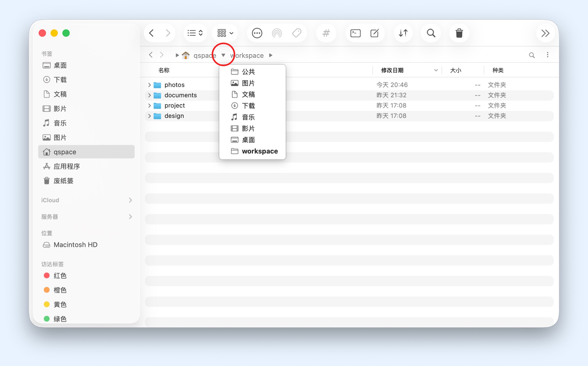Open the ellipsis actions toolbar button
The image size is (588, 366).
tap(257, 33)
